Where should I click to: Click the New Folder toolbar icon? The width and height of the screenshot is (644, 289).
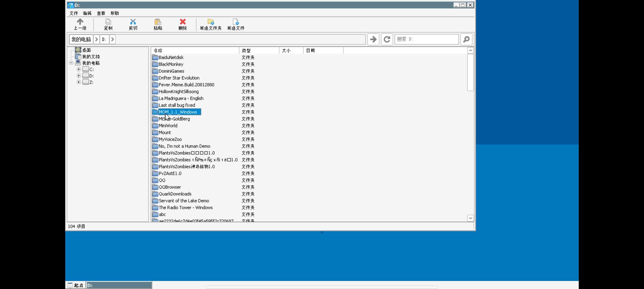click(211, 22)
